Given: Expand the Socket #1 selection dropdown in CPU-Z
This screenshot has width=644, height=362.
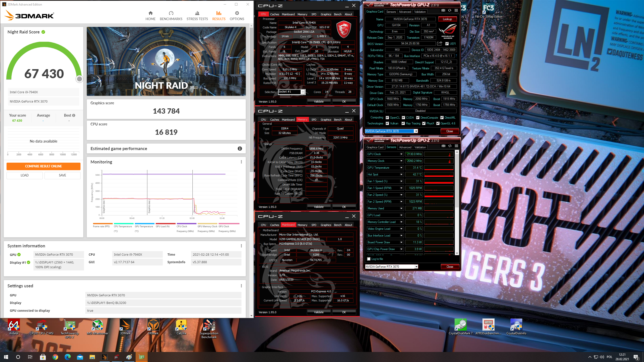Looking at the screenshot, I should point(303,92).
